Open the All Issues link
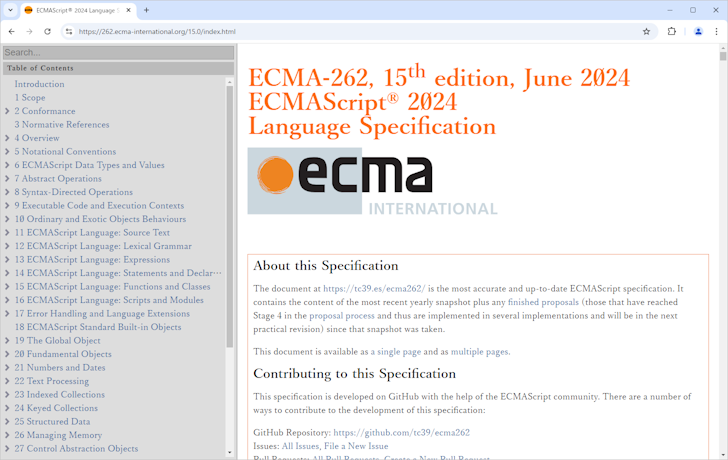 pos(300,446)
